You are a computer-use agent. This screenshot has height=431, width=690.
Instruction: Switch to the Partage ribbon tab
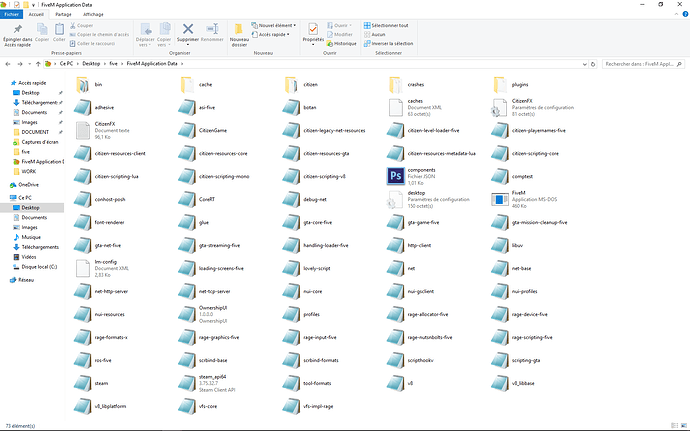point(63,14)
